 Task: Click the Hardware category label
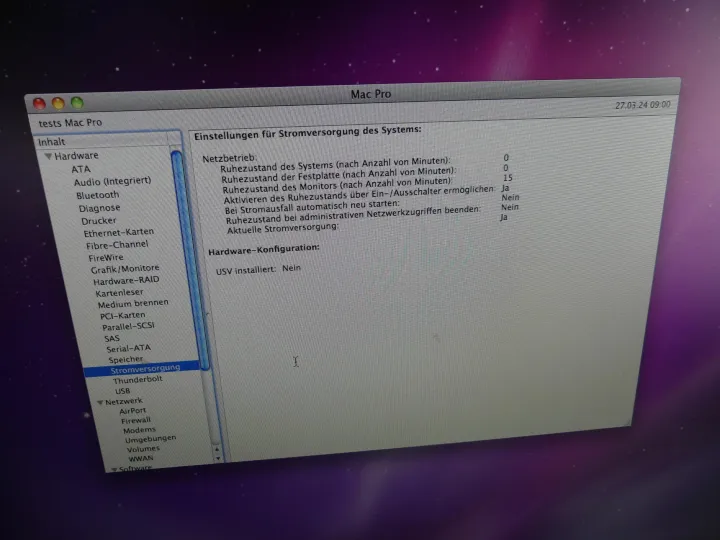76,156
